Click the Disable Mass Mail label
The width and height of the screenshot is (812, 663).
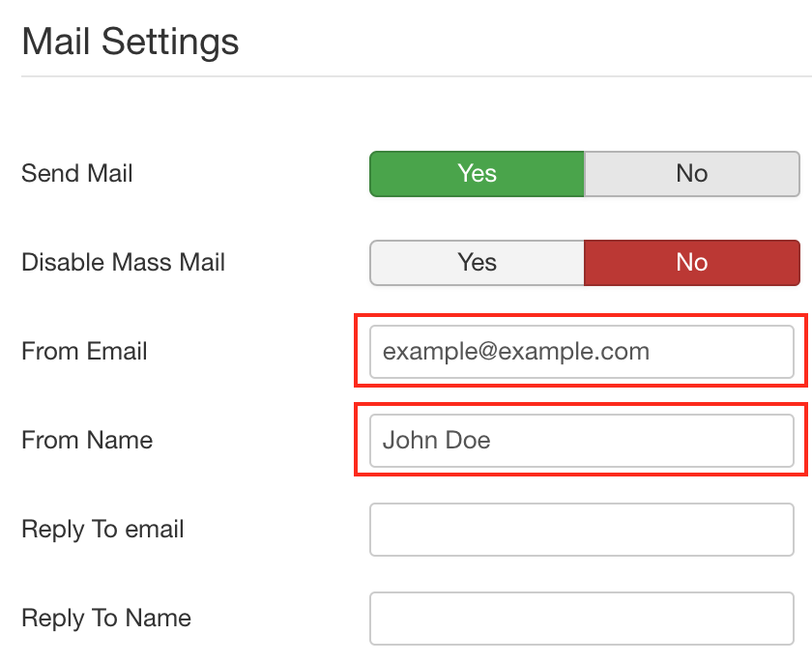pyautogui.click(x=123, y=263)
